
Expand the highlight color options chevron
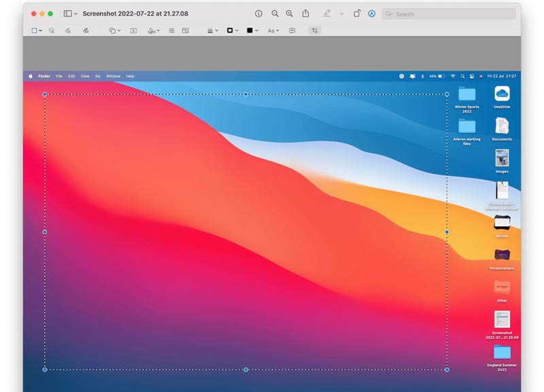pyautogui.click(x=342, y=14)
